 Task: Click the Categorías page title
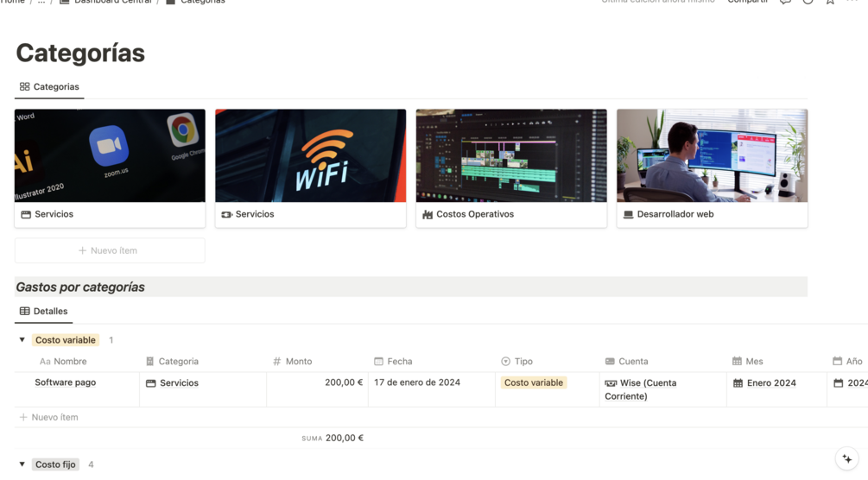80,54
